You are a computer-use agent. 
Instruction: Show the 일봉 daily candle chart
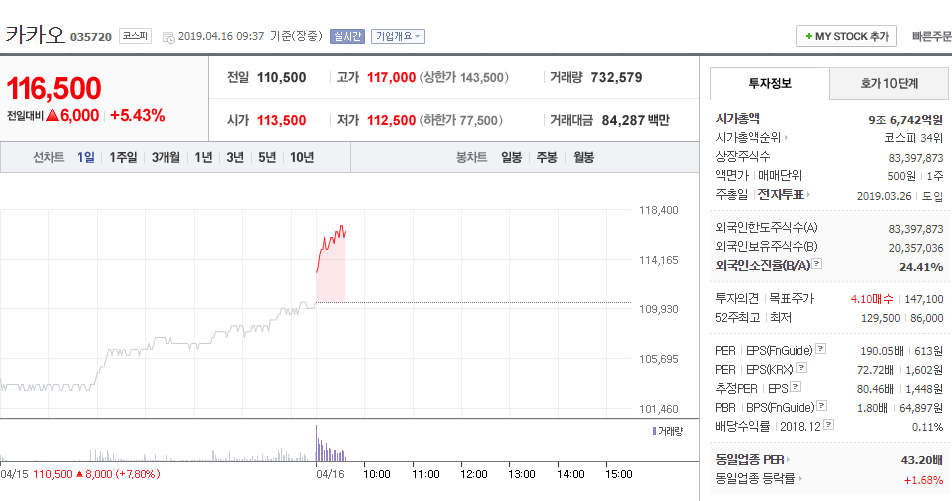pyautogui.click(x=511, y=157)
